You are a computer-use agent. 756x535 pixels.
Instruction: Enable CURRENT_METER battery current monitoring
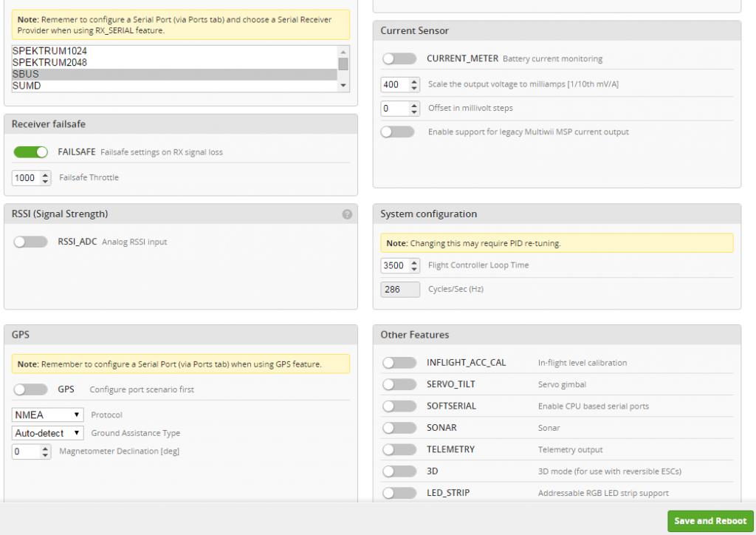click(399, 58)
